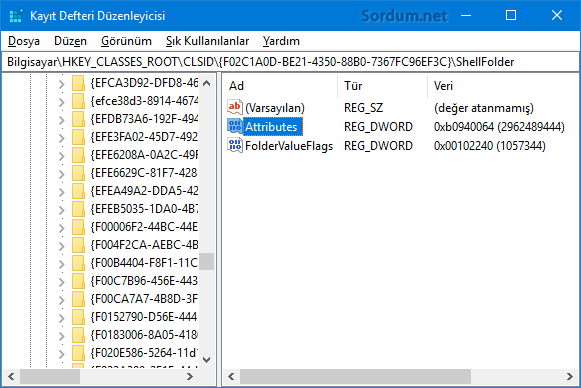Open the Sık Kullanılanlar menu
This screenshot has width=581, height=388.
point(207,41)
